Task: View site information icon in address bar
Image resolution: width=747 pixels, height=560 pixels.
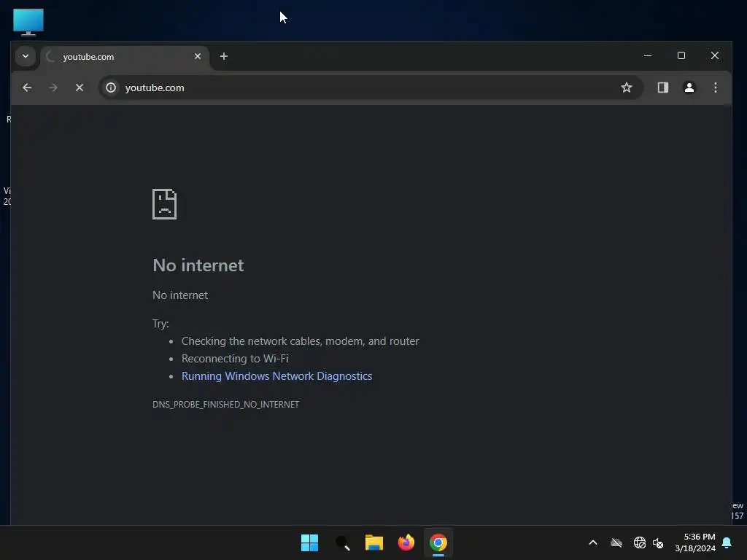Action: click(x=111, y=87)
